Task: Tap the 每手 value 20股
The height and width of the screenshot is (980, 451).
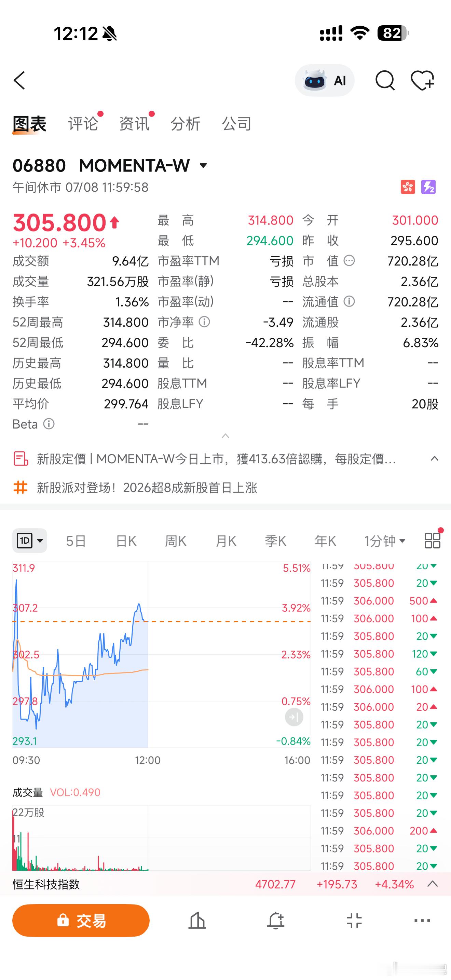Action: pos(425,404)
